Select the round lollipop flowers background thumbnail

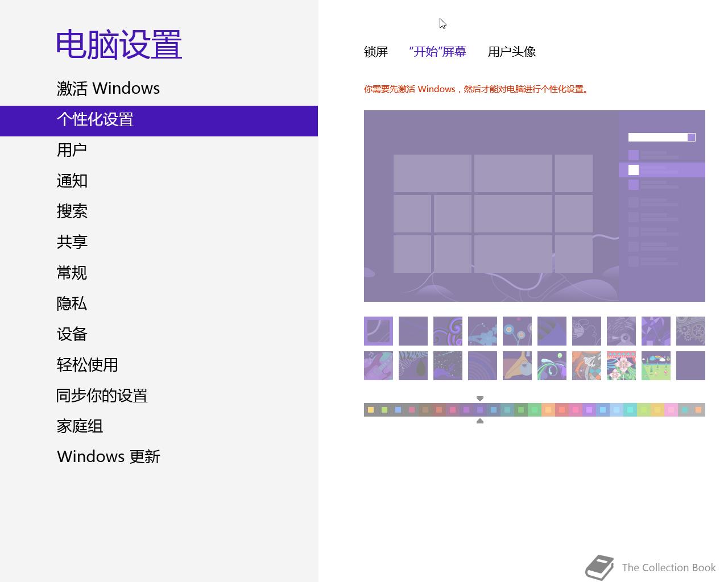pos(517,331)
